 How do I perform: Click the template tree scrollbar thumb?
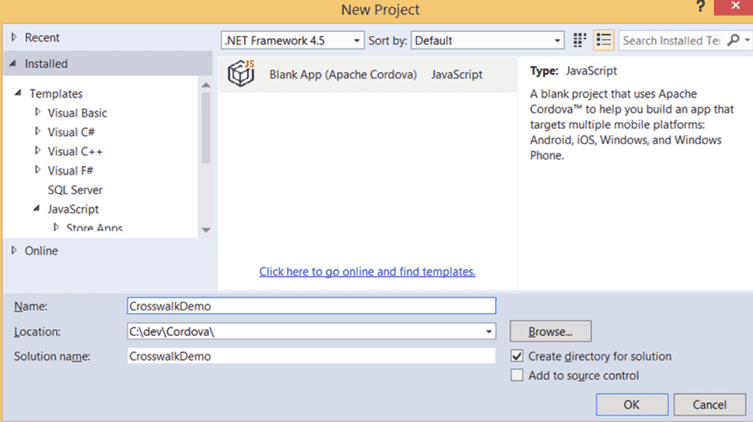tap(206, 128)
